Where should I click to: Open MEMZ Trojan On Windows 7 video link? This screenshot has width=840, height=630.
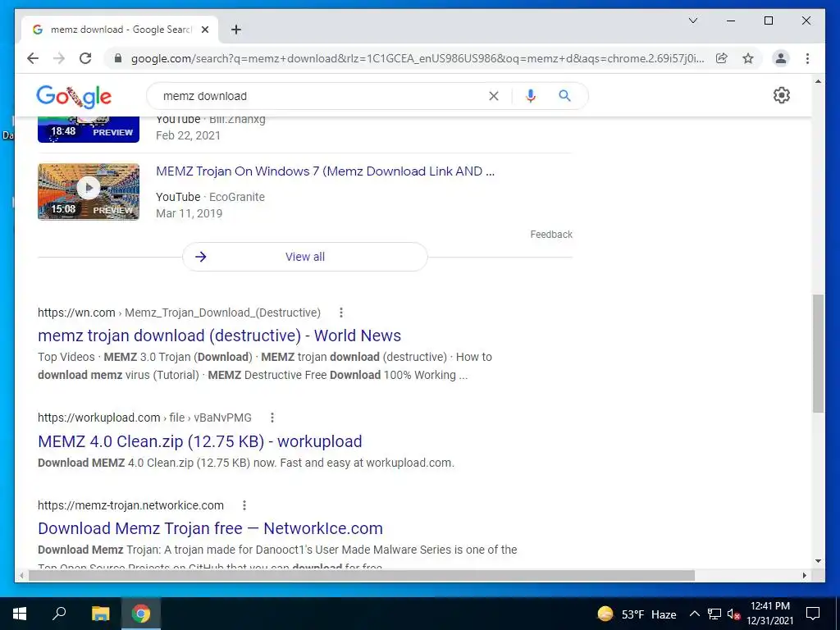click(x=325, y=171)
